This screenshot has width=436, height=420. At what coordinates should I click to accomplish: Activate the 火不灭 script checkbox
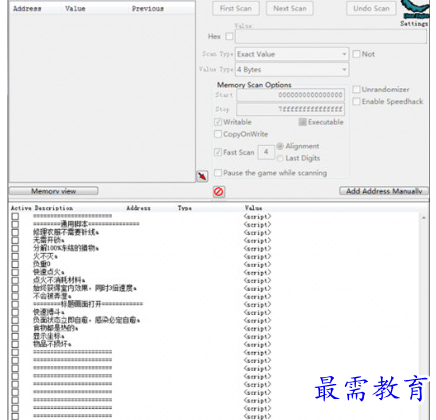click(15, 256)
